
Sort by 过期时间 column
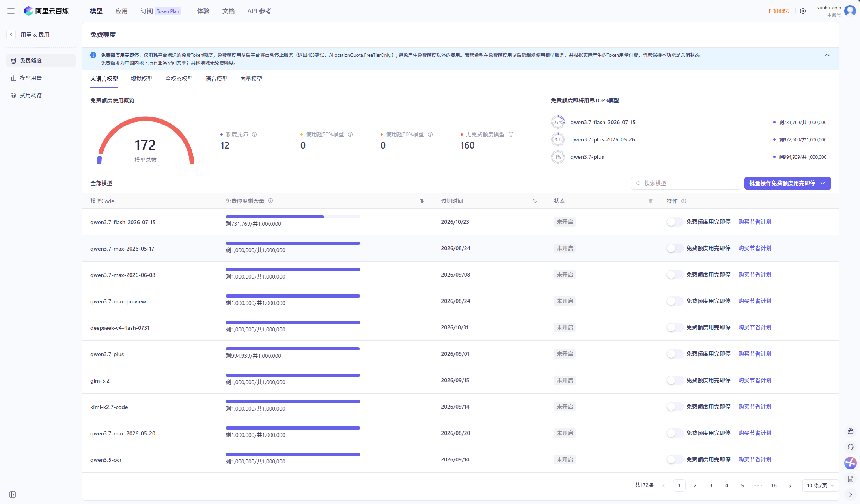click(x=535, y=201)
